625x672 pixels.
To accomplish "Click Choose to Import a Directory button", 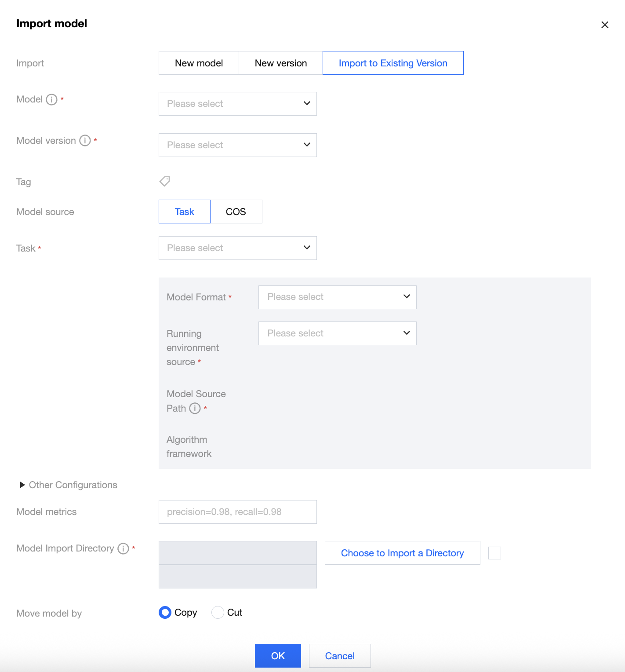I will (x=402, y=553).
